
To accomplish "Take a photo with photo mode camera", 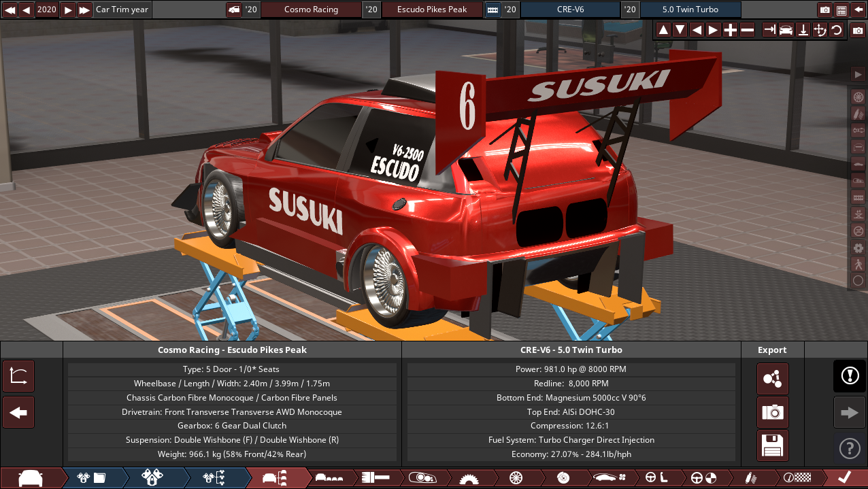I will point(858,30).
